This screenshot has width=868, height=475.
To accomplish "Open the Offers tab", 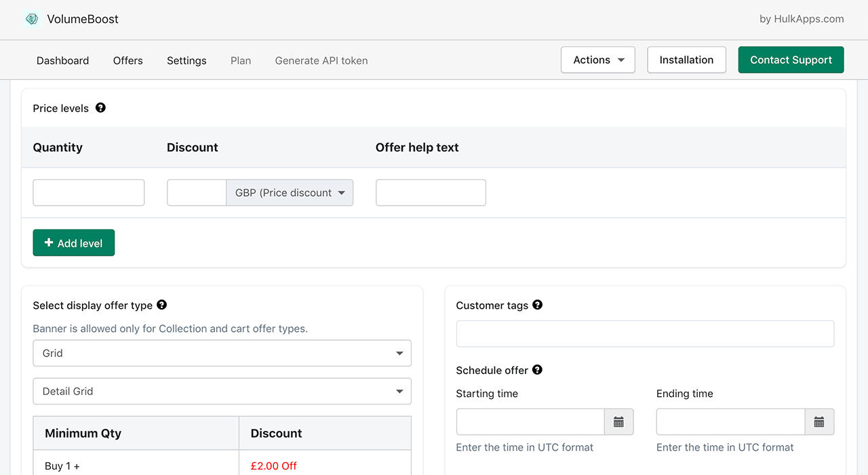I will [x=127, y=60].
